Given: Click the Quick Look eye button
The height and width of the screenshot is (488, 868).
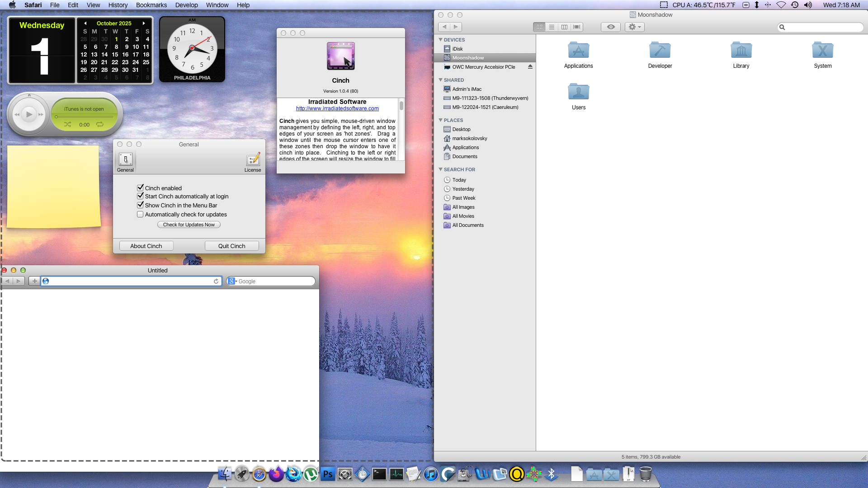Looking at the screenshot, I should tap(610, 27).
